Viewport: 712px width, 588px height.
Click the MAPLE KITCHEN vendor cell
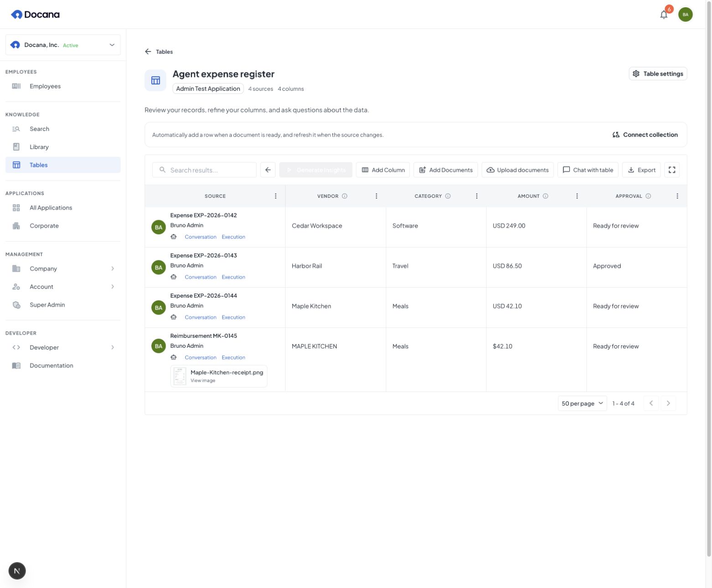coord(336,360)
